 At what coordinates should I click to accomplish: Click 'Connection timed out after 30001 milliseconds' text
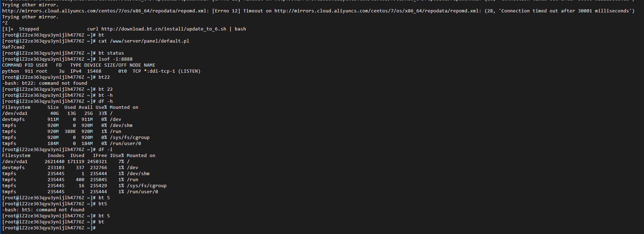565,11
